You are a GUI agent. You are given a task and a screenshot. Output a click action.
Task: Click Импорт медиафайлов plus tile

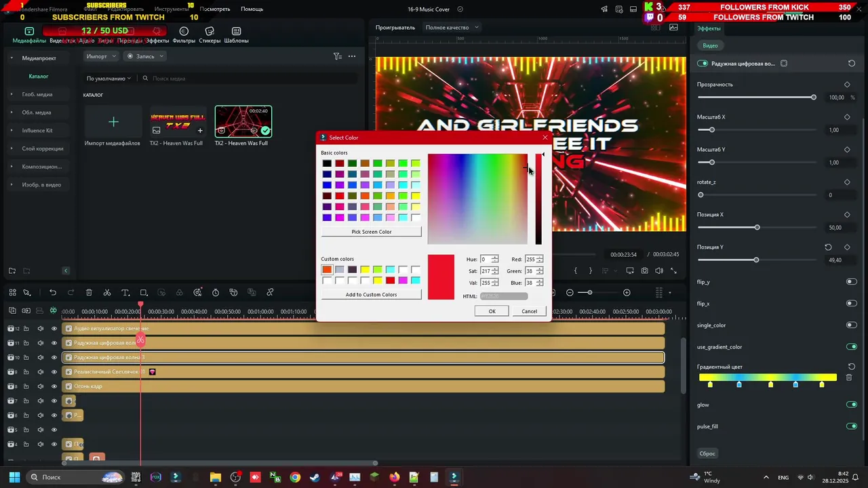(x=113, y=122)
